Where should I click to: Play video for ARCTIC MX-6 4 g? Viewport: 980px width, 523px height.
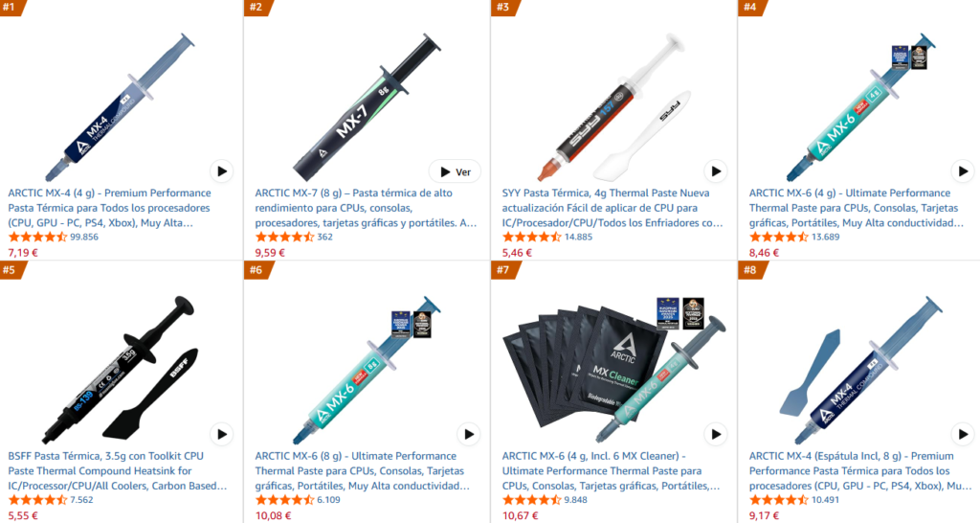click(x=963, y=171)
